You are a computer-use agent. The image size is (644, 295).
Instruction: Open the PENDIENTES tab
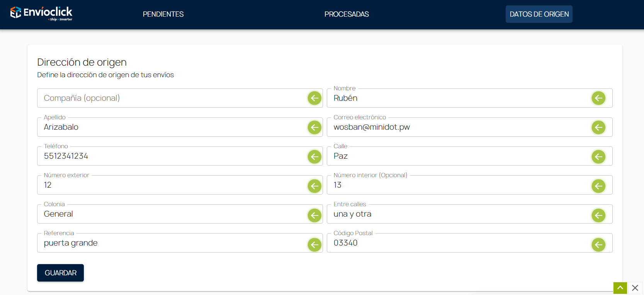click(163, 14)
